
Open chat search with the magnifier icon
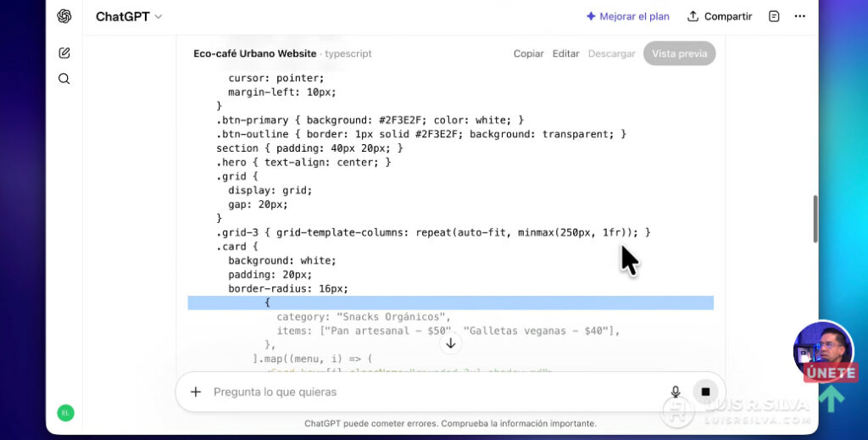(x=64, y=79)
